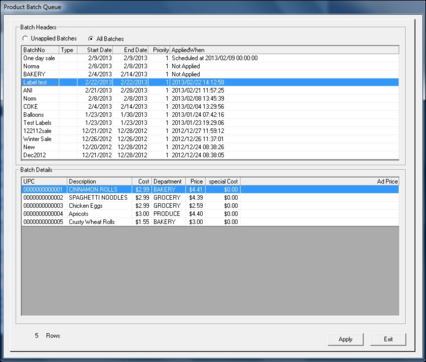Click the Apply button
The height and width of the screenshot is (362, 426).
(346, 339)
